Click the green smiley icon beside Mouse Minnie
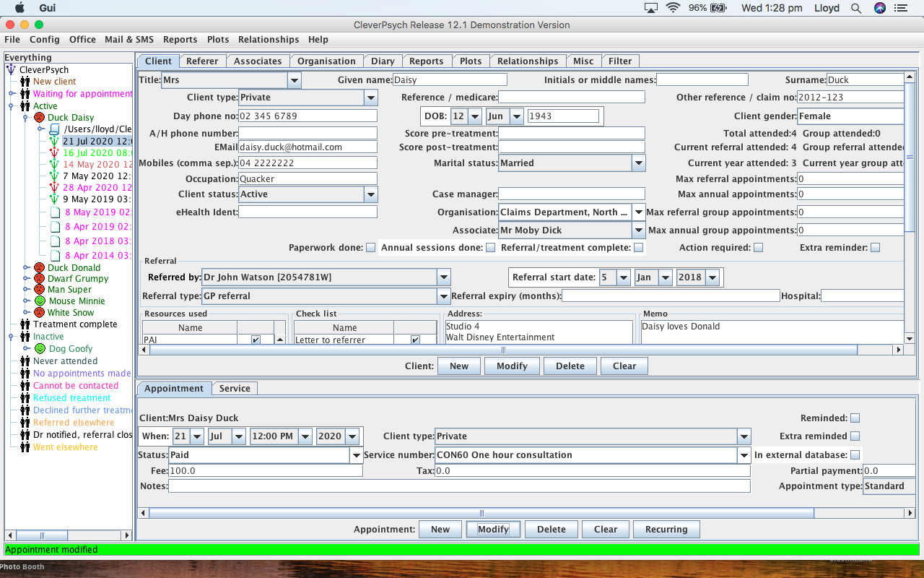The image size is (924, 578). 40,301
